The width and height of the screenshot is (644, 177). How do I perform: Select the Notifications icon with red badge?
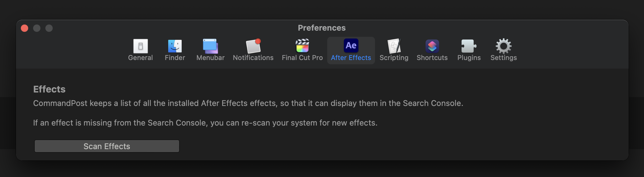(x=253, y=46)
